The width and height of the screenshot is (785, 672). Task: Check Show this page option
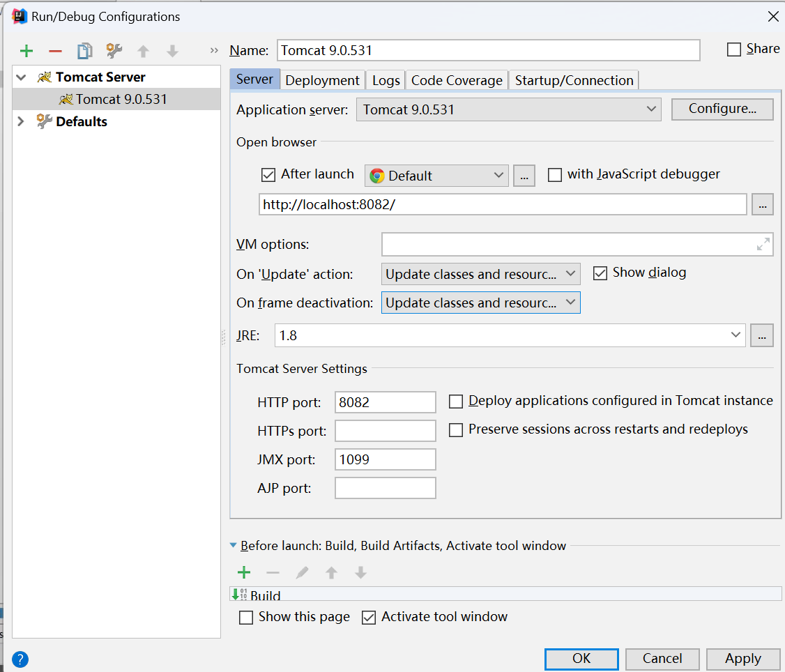(246, 618)
